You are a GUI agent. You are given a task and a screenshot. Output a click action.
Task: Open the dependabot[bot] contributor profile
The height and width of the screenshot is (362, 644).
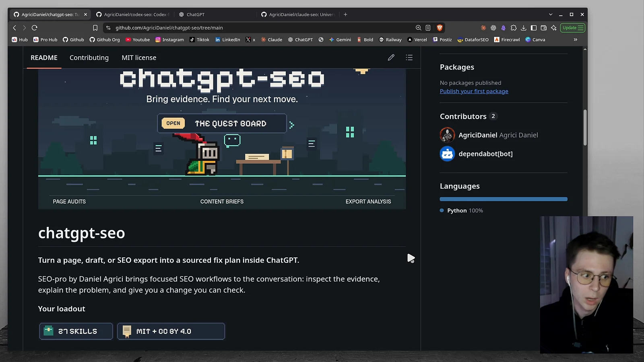point(485,154)
